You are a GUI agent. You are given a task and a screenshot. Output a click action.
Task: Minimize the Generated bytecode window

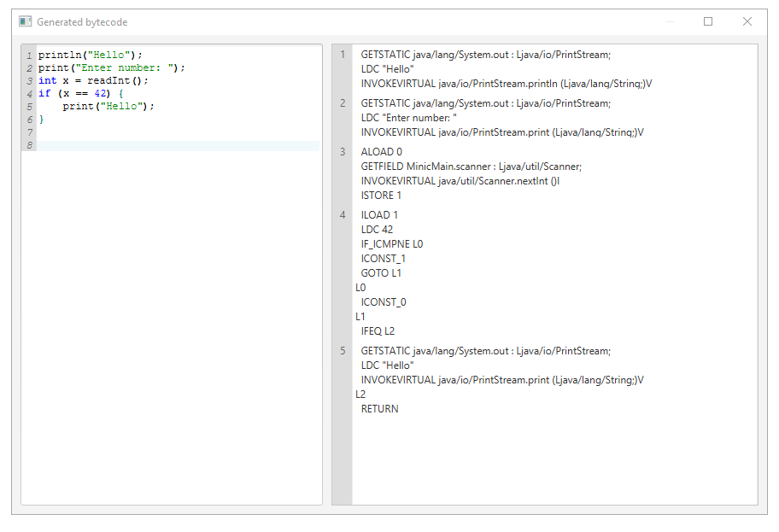click(669, 21)
